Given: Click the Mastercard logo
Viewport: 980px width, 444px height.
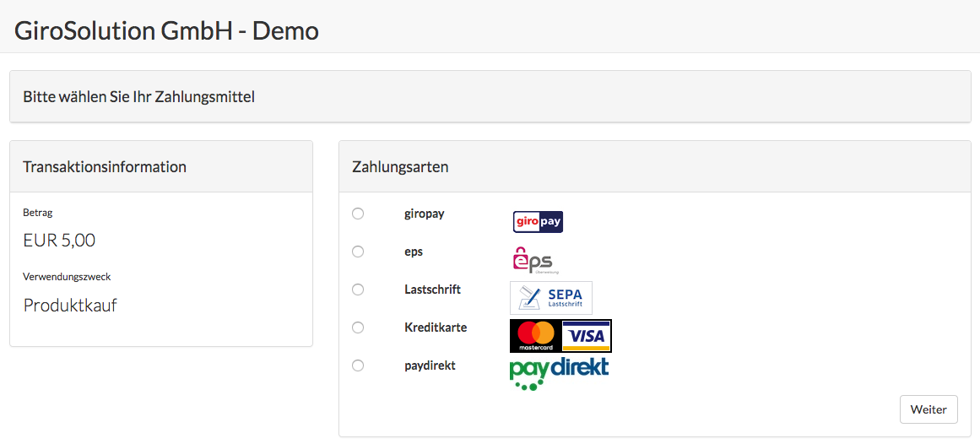Looking at the screenshot, I should click(x=536, y=337).
